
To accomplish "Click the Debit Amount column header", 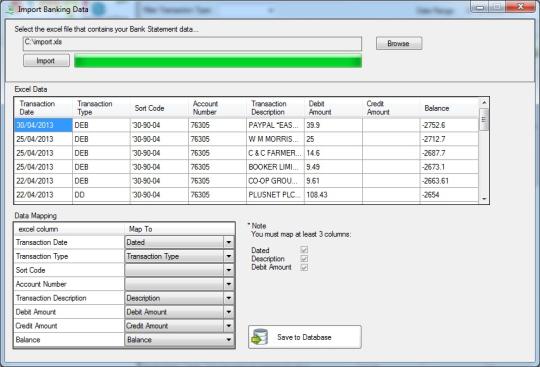I will 333,108.
